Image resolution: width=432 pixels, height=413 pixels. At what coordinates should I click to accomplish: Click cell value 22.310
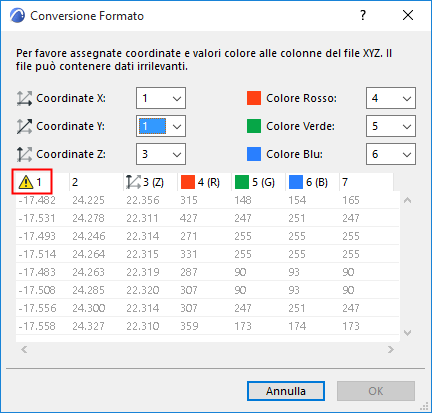point(143,326)
